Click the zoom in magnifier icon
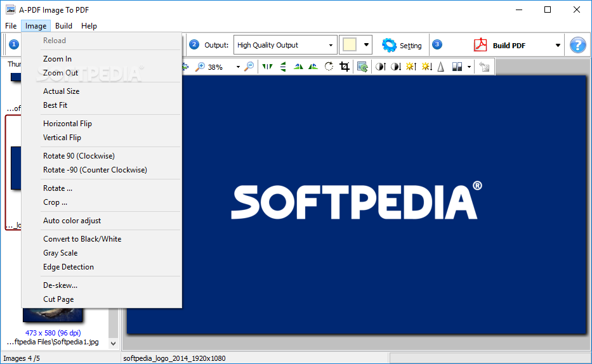Image resolution: width=592 pixels, height=364 pixels. coord(200,67)
